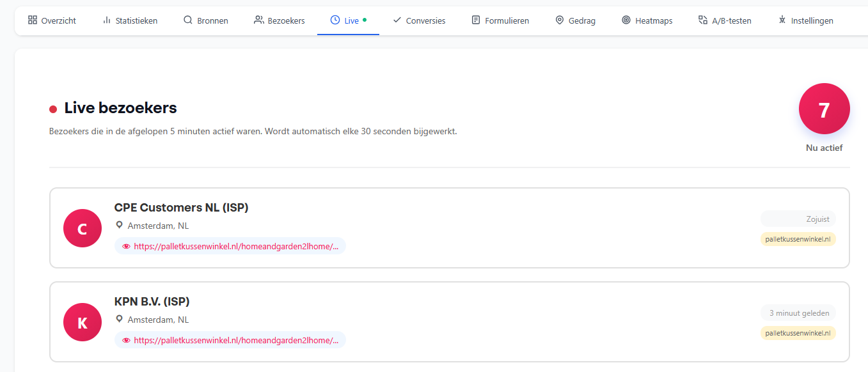This screenshot has height=372, width=868.
Task: Switch to the Formulieren tab
Action: coord(500,20)
